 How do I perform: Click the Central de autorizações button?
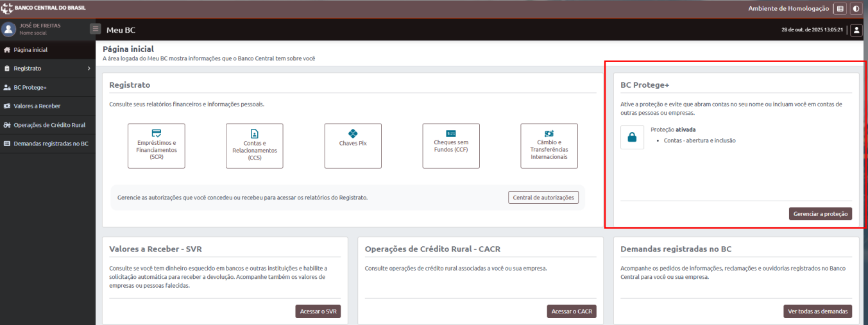(543, 197)
